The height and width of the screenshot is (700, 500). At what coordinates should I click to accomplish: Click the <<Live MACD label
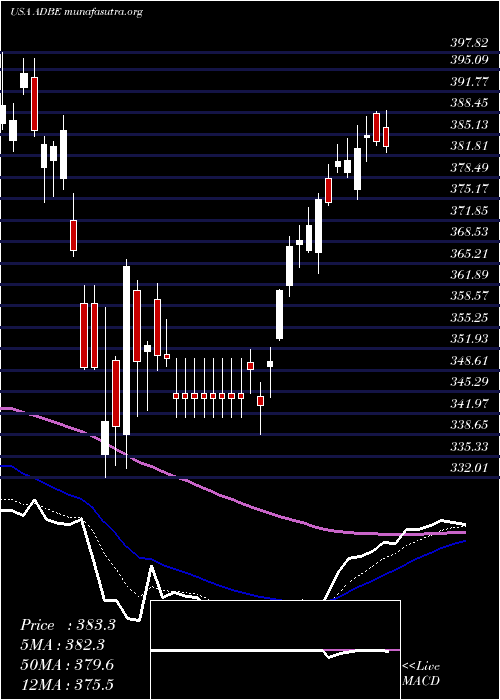point(421,674)
